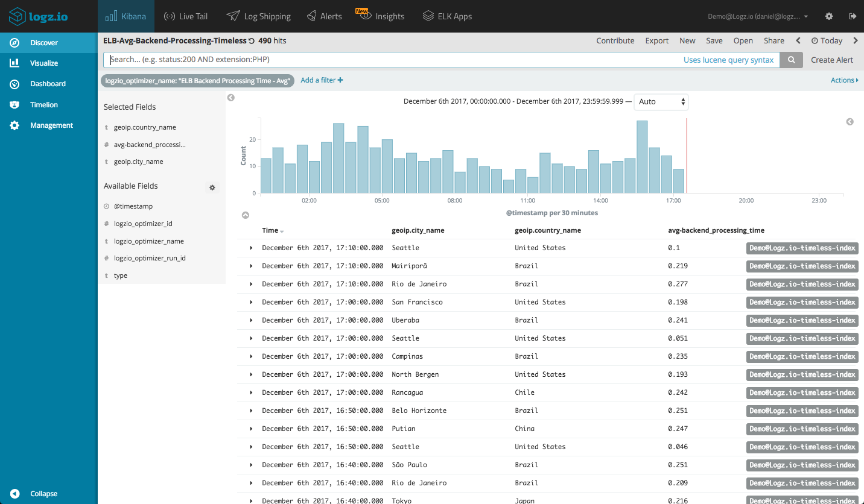
Task: Open the Log Shipping tab
Action: click(258, 16)
